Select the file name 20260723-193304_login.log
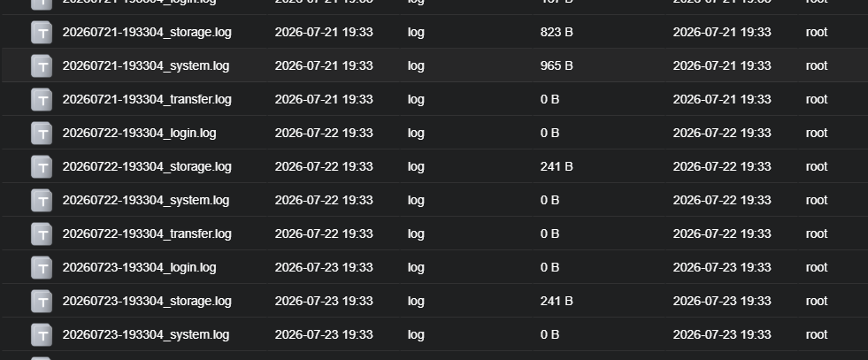The image size is (868, 360). pos(139,268)
